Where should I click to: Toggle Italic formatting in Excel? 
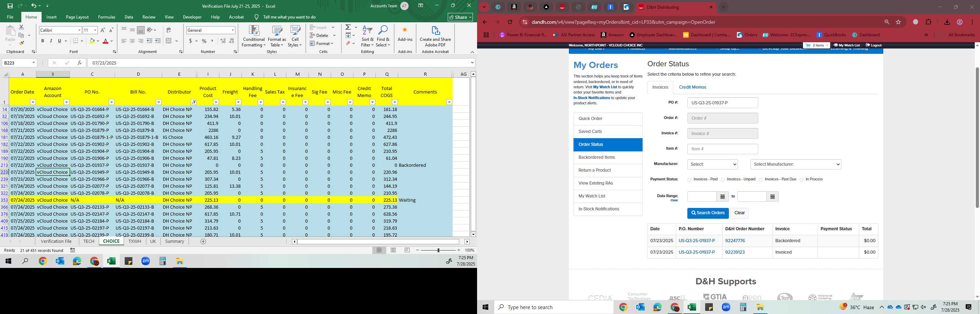coord(51,41)
